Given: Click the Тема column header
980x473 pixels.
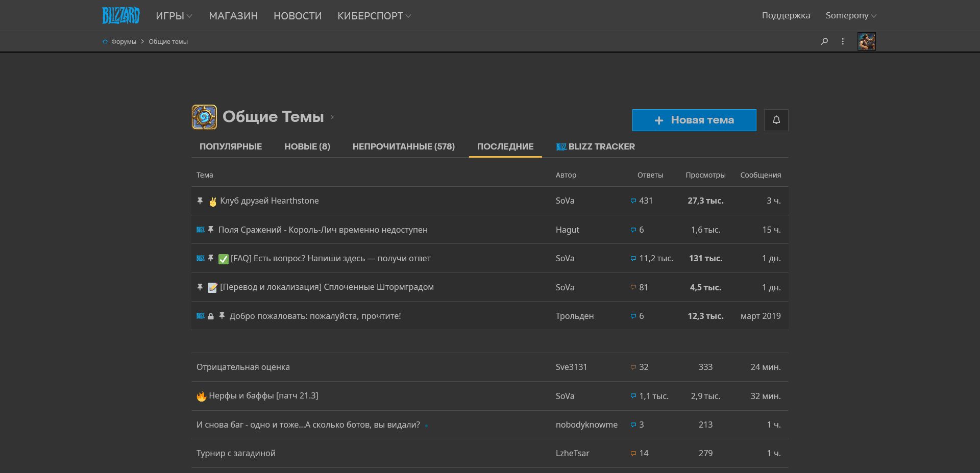Looking at the screenshot, I should [x=205, y=175].
